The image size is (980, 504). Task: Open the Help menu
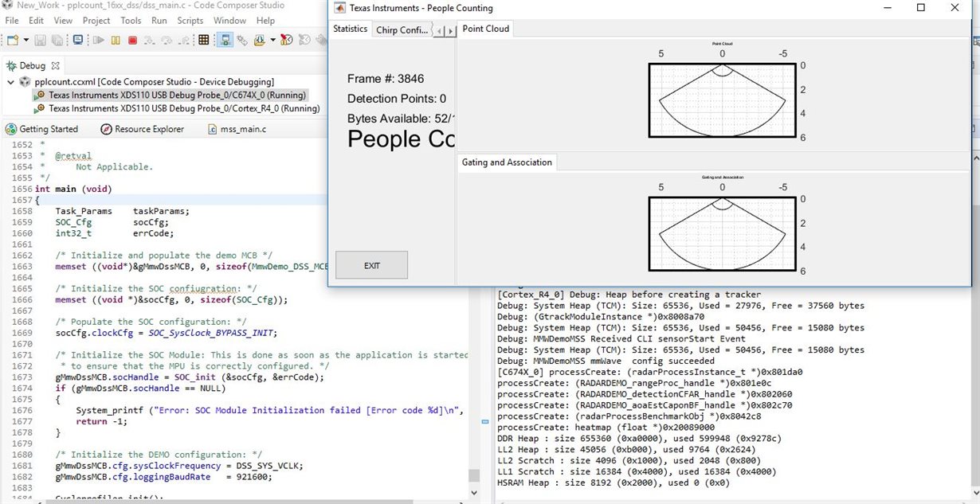[265, 20]
